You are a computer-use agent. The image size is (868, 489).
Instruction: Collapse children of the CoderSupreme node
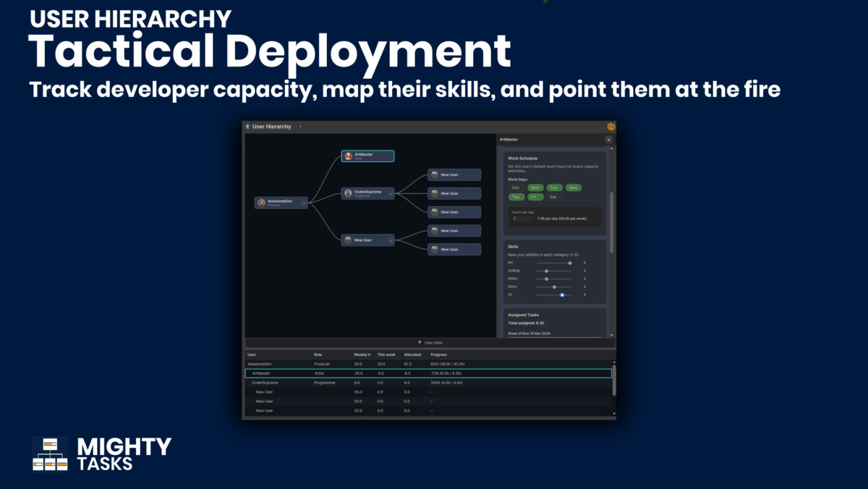click(391, 194)
